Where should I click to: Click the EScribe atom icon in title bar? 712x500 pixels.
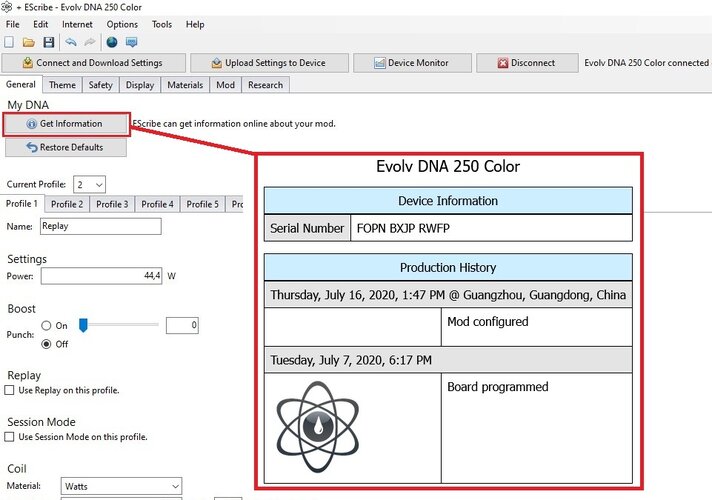(6, 7)
